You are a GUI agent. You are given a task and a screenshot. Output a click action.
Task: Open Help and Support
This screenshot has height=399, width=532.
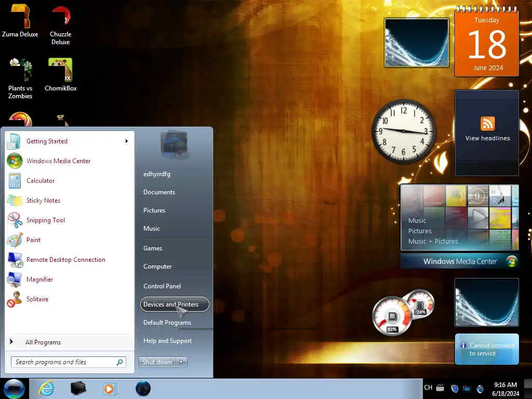click(168, 341)
